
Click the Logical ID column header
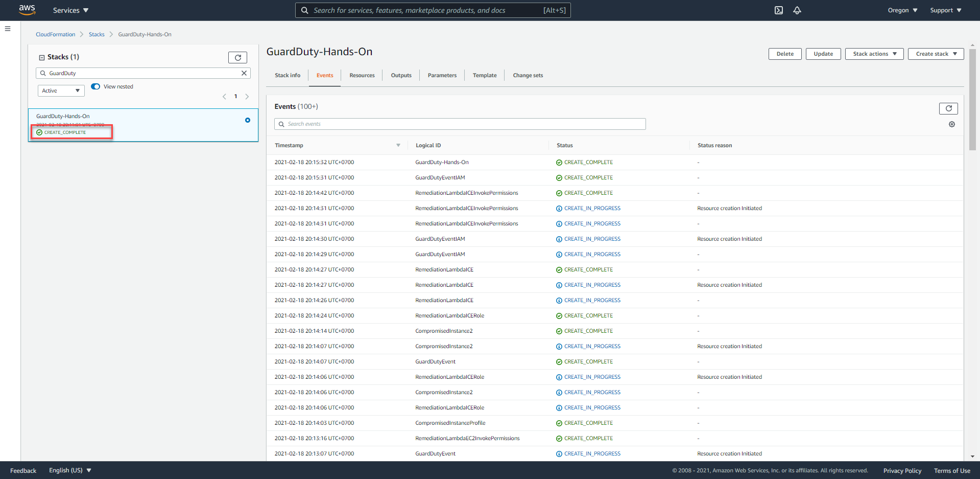click(x=428, y=145)
